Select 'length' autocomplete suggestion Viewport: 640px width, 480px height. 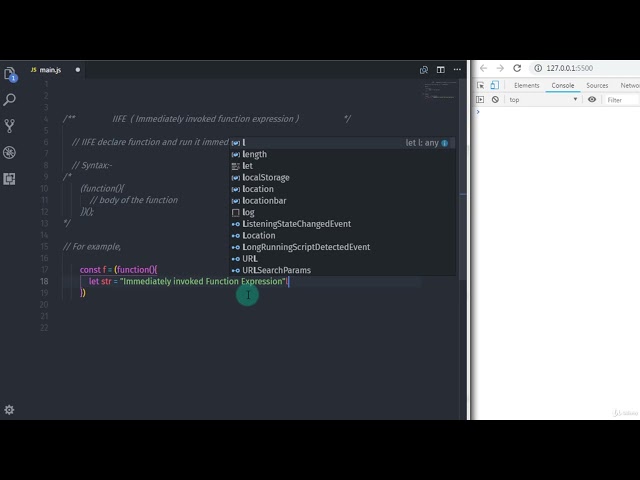(342, 154)
